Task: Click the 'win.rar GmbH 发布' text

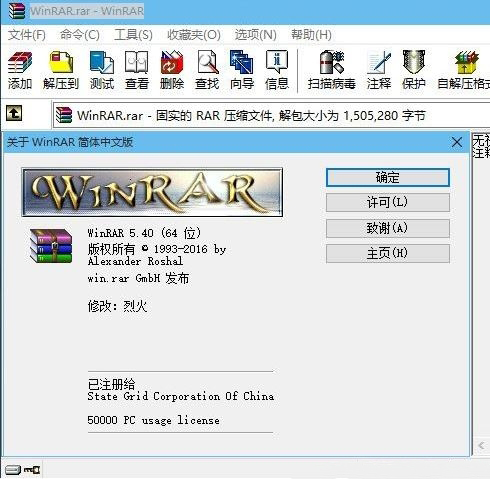Action: pyautogui.click(x=138, y=278)
